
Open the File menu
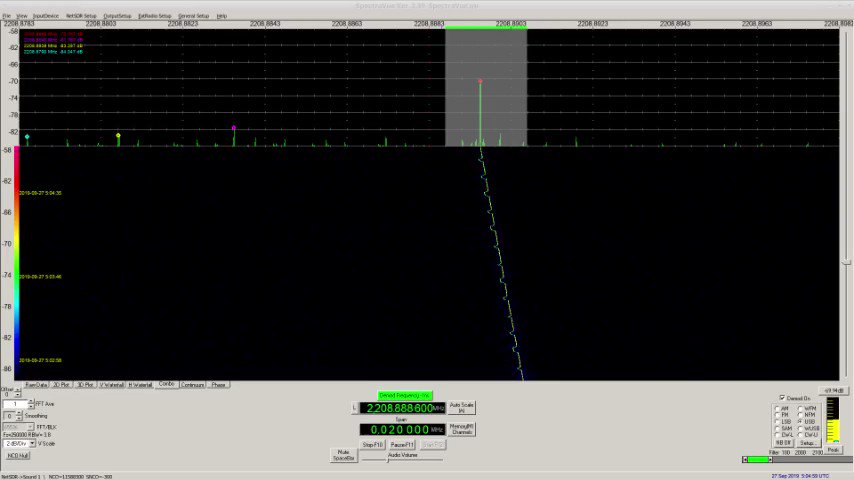click(x=6, y=16)
